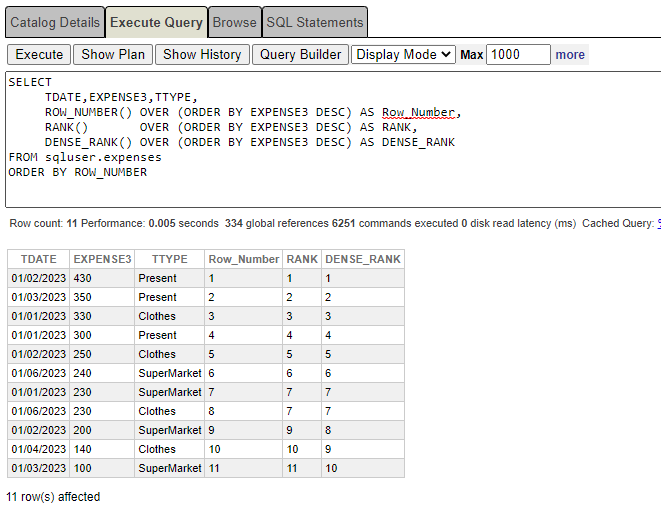Click the DENSE_RANK column header
661x522 pixels.
[x=362, y=259]
